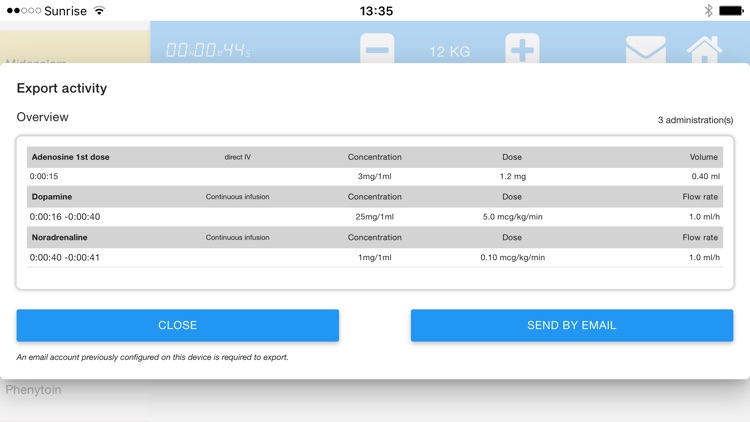Click the 0.10 mcg/kg/min dose value
Image resolution: width=750 pixels, height=422 pixels.
pyautogui.click(x=512, y=257)
